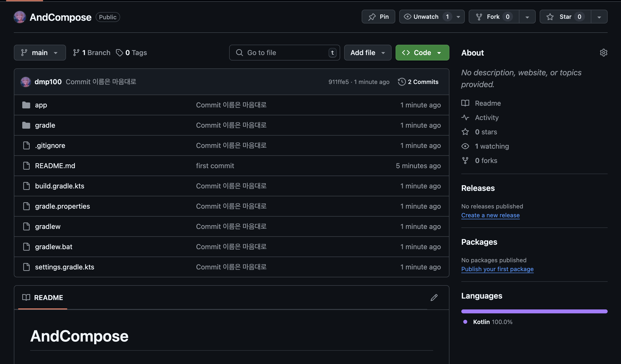Image resolution: width=621 pixels, height=364 pixels.
Task: Expand the main branch dropdown
Action: tap(40, 53)
